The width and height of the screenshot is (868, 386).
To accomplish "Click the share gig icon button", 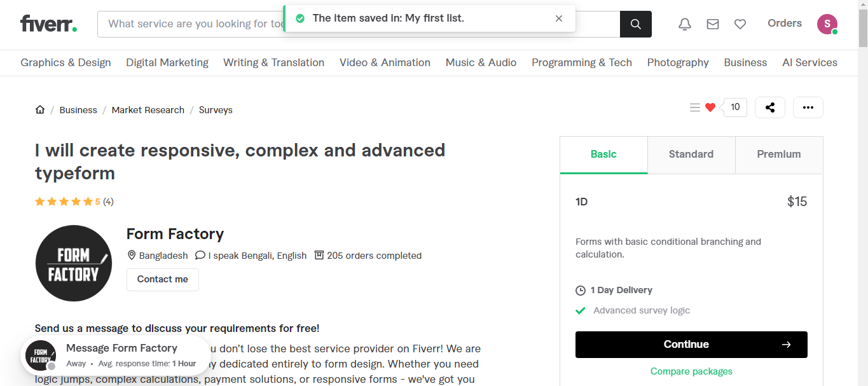I will [770, 107].
